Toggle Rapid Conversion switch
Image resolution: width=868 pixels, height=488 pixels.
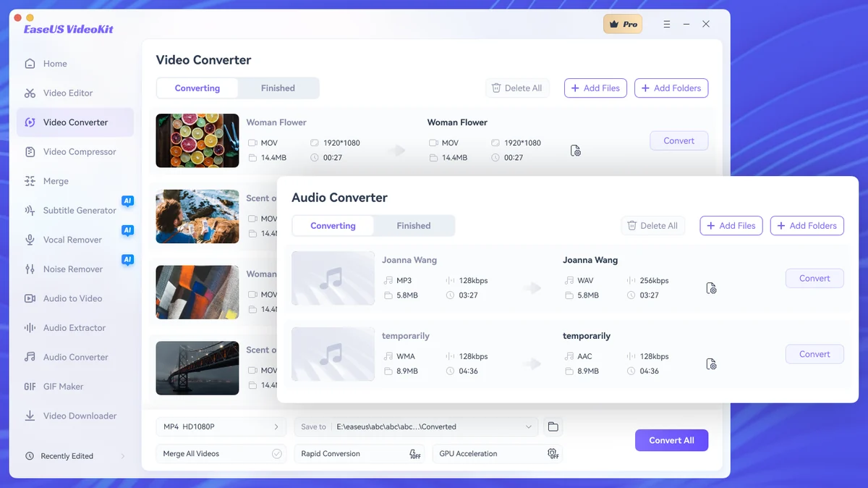click(415, 454)
